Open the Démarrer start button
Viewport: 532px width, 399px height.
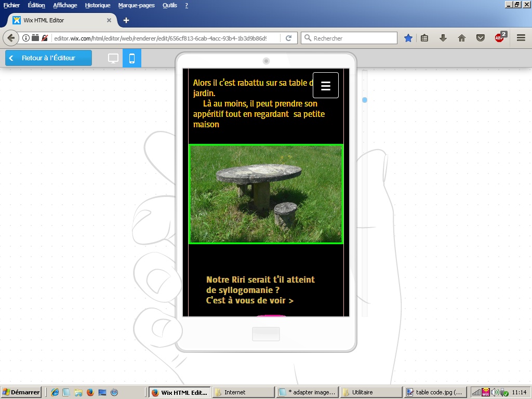click(x=21, y=392)
